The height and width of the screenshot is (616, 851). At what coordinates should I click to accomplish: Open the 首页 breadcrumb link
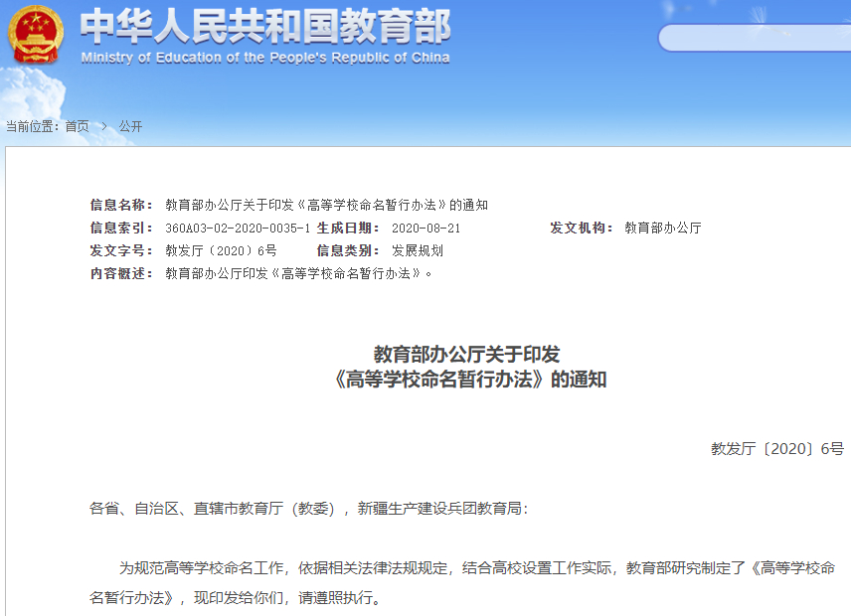(x=78, y=127)
